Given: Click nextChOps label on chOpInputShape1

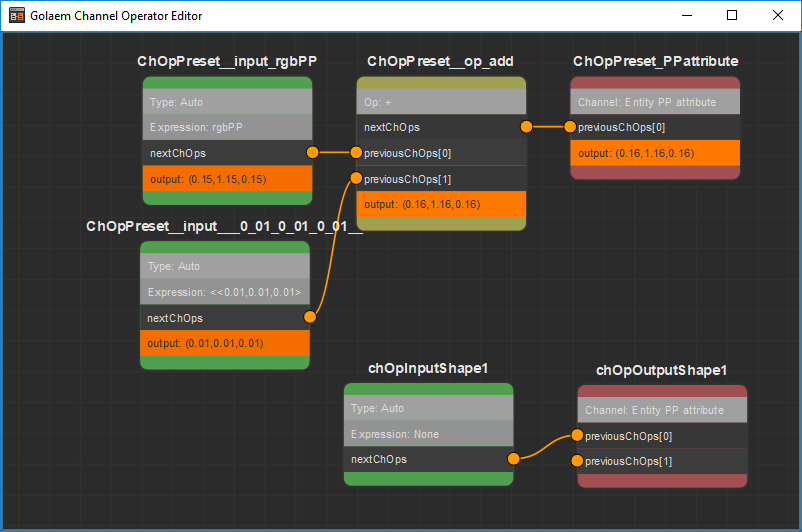Looking at the screenshot, I should 379,459.
